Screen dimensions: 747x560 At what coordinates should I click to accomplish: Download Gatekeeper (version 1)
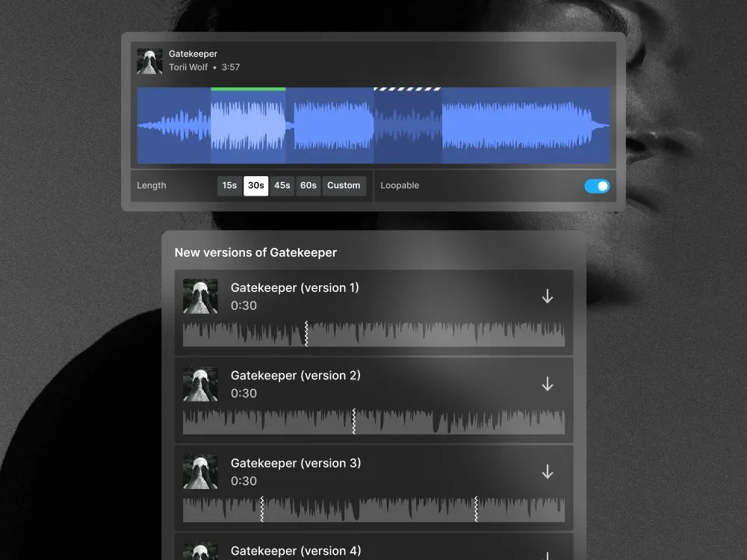(548, 296)
